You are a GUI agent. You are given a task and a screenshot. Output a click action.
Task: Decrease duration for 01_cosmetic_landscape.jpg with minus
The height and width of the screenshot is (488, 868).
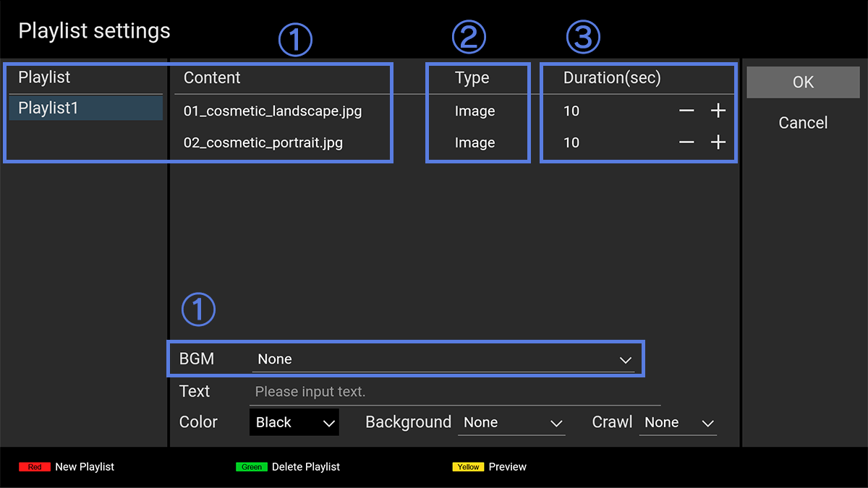coord(686,111)
